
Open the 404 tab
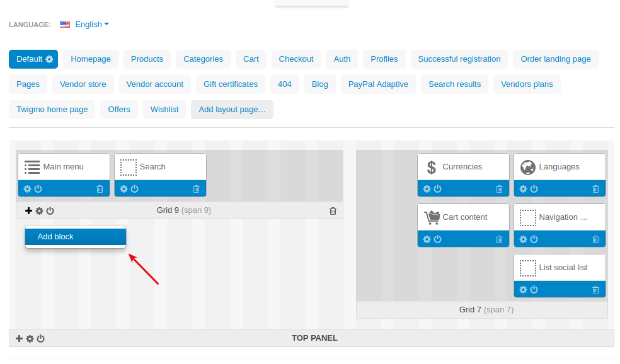pos(285,84)
